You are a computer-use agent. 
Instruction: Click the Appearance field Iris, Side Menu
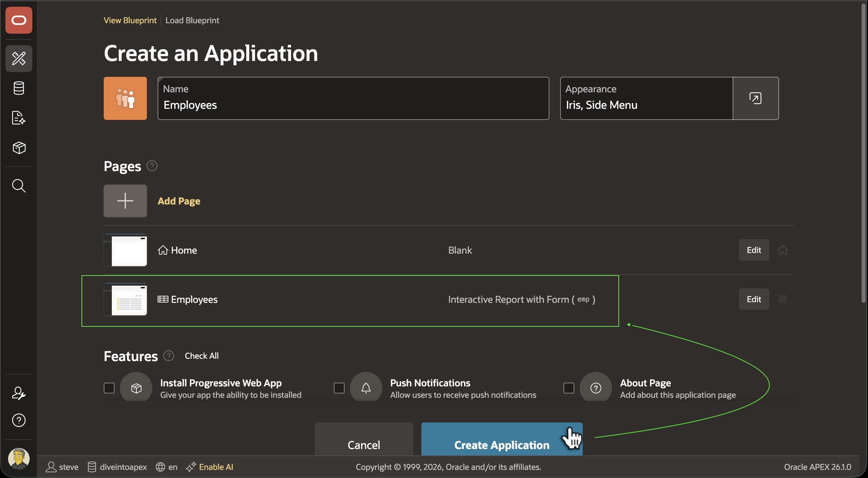646,98
